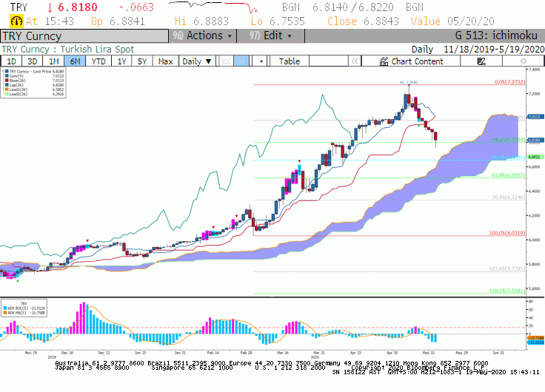Expand the Edit menu
The width and height of the screenshot is (545, 392).
[x=271, y=36]
